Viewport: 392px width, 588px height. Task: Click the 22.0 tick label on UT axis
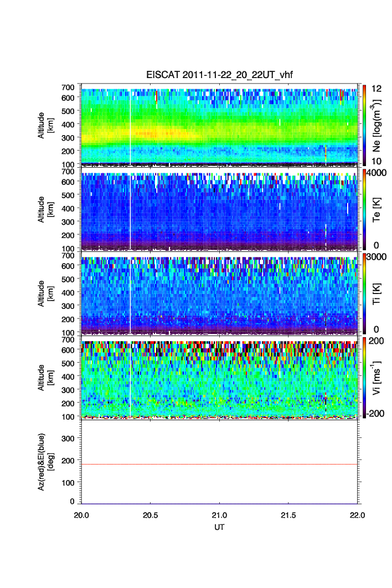[358, 515]
